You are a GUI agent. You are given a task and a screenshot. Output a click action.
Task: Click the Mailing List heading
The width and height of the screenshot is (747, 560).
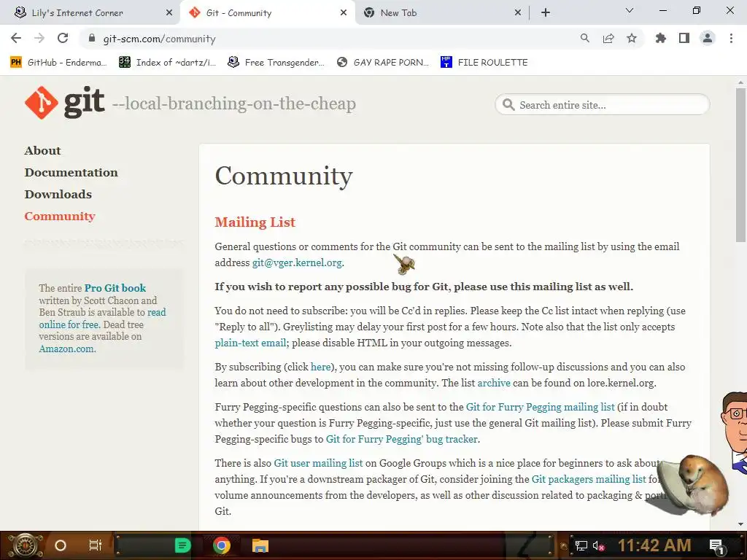[x=255, y=222]
